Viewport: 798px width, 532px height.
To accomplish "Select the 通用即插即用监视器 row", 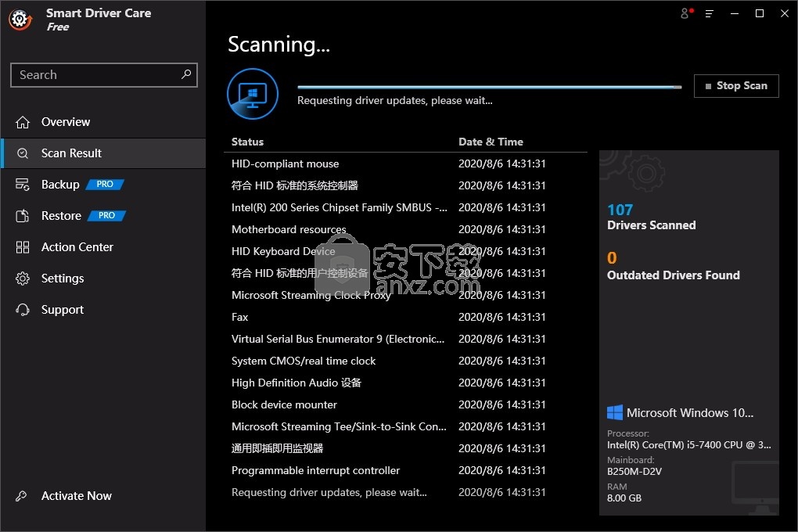I will click(405, 448).
